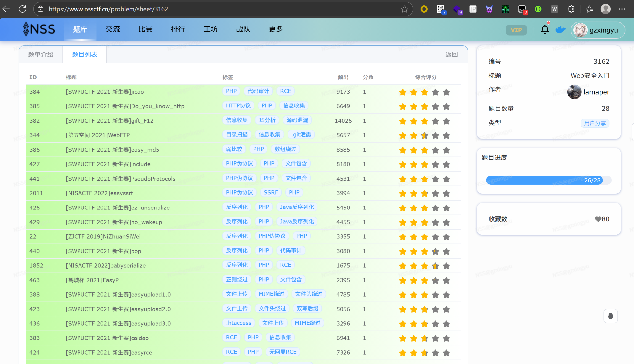
Task: Click the 26/28 progress bar
Action: (x=549, y=180)
